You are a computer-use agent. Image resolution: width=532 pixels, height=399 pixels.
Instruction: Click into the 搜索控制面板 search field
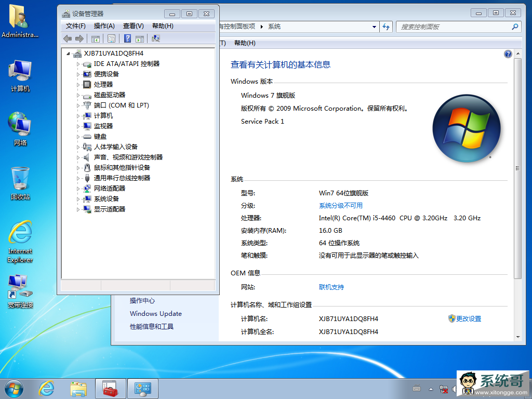pyautogui.click(x=454, y=27)
